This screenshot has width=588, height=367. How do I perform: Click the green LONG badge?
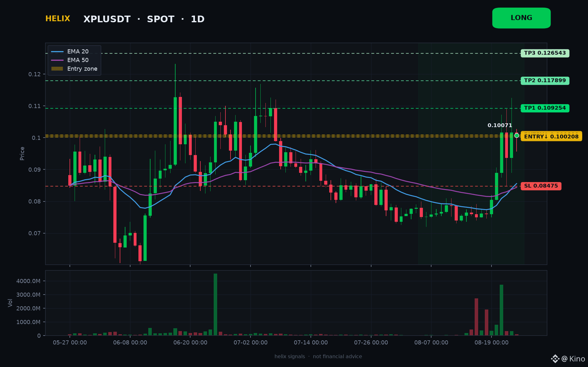click(521, 18)
